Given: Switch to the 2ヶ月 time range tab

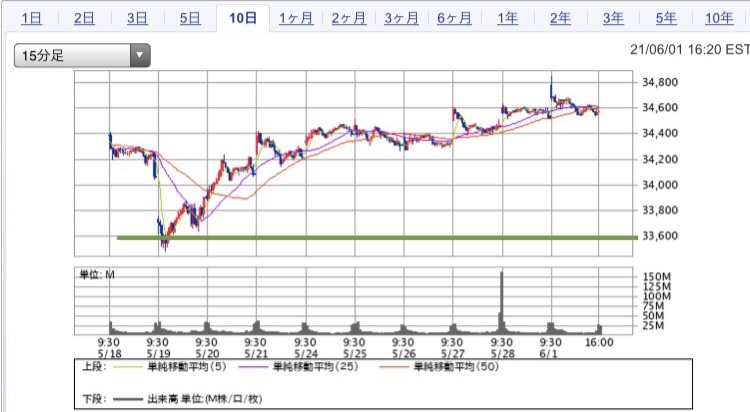Looking at the screenshot, I should (349, 18).
